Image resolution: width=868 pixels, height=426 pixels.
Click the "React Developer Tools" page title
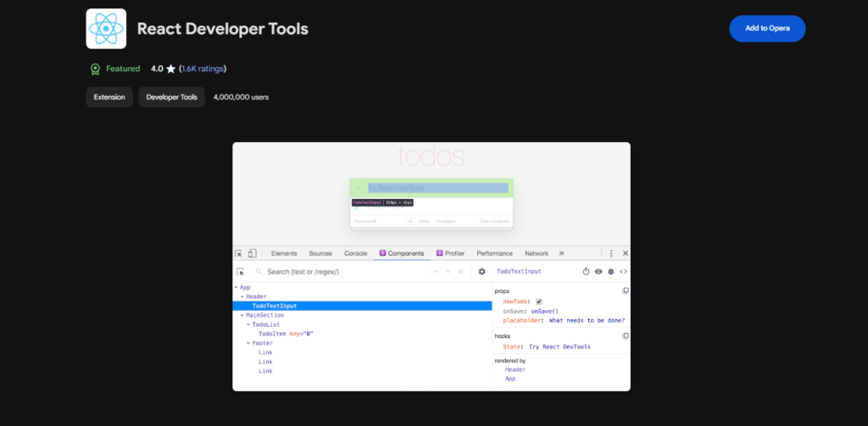pos(223,29)
